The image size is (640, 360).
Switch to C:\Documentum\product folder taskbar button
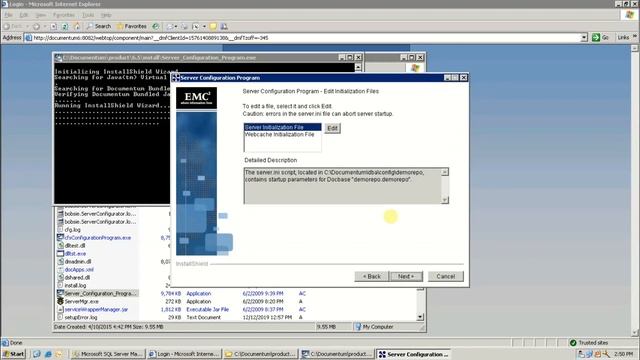(260, 354)
